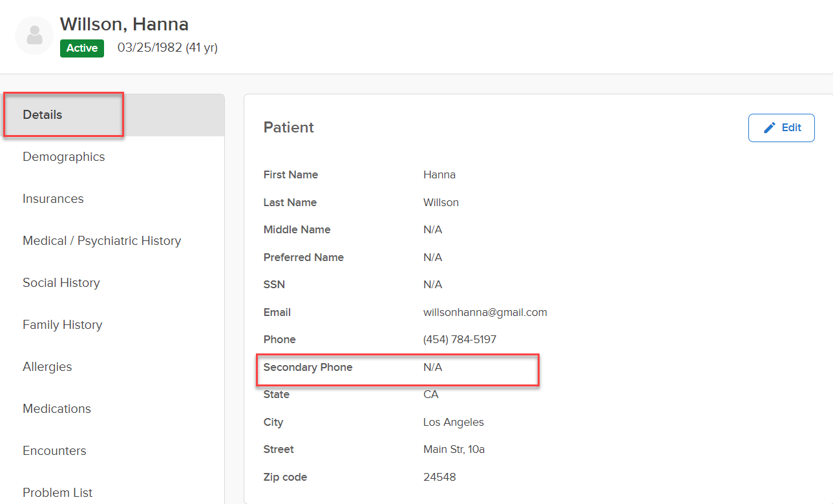The height and width of the screenshot is (504, 833).
Task: Navigate to the Encounters tab
Action: pyautogui.click(x=54, y=451)
